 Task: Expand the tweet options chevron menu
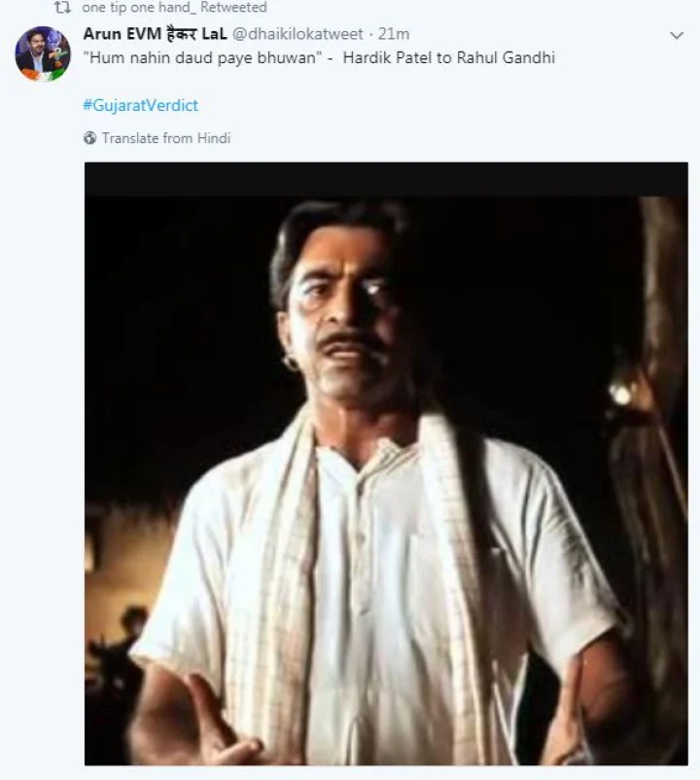pyautogui.click(x=677, y=35)
